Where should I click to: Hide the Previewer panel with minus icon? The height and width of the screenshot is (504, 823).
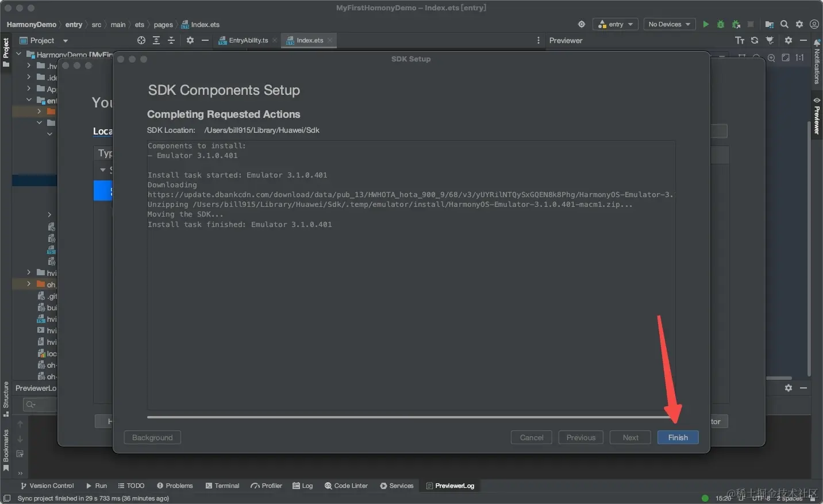coord(803,40)
